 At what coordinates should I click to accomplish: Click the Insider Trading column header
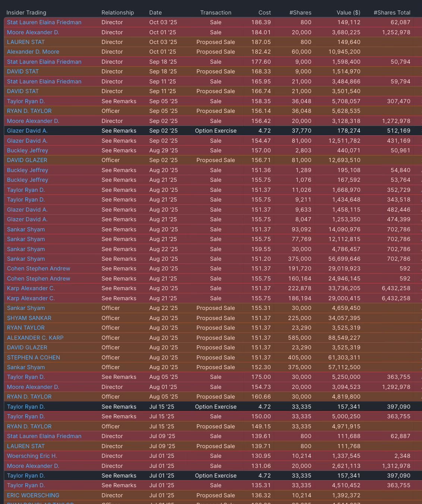(x=26, y=13)
